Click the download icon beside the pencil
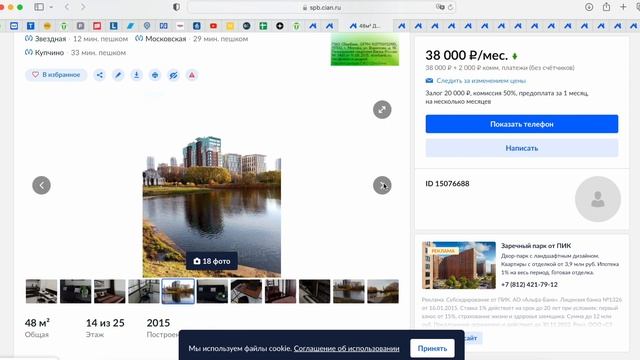 (136, 75)
